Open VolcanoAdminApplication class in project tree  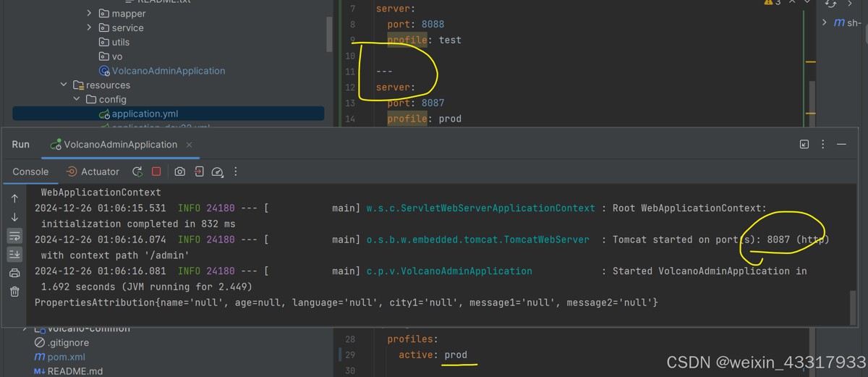[x=168, y=71]
